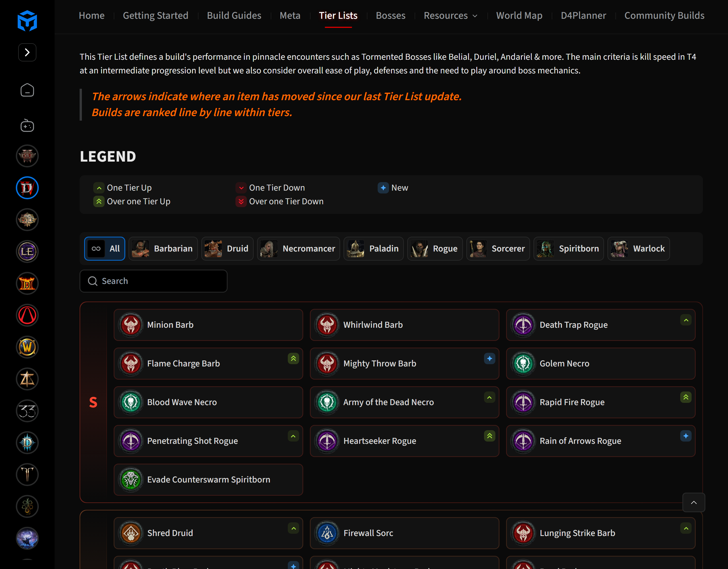The width and height of the screenshot is (728, 569).
Task: Switch to Path of Exile 2 in the sidebar
Action: (27, 156)
